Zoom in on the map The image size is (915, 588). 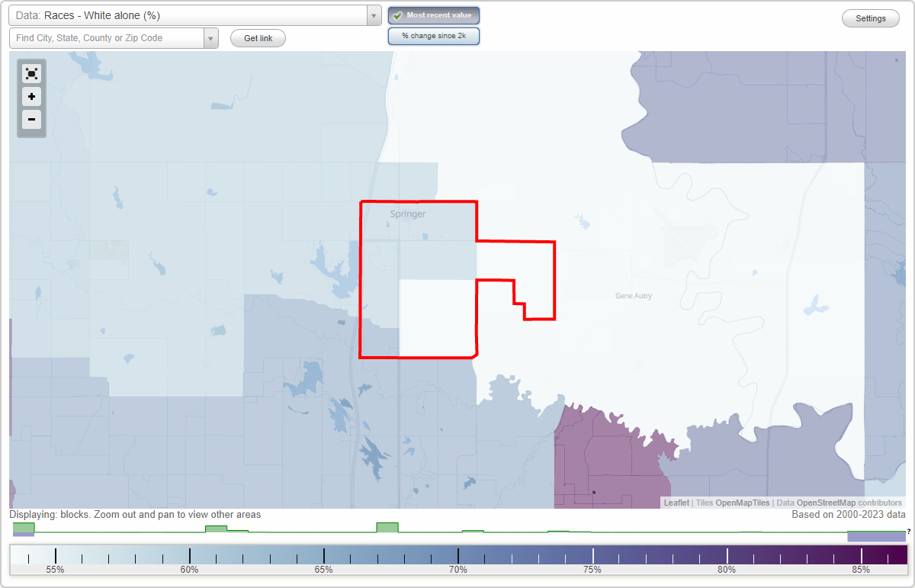click(31, 97)
